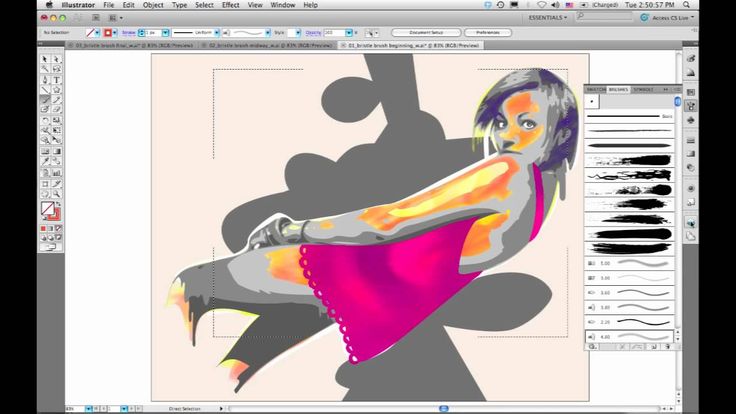Open the brush definition dropdown

point(268,32)
